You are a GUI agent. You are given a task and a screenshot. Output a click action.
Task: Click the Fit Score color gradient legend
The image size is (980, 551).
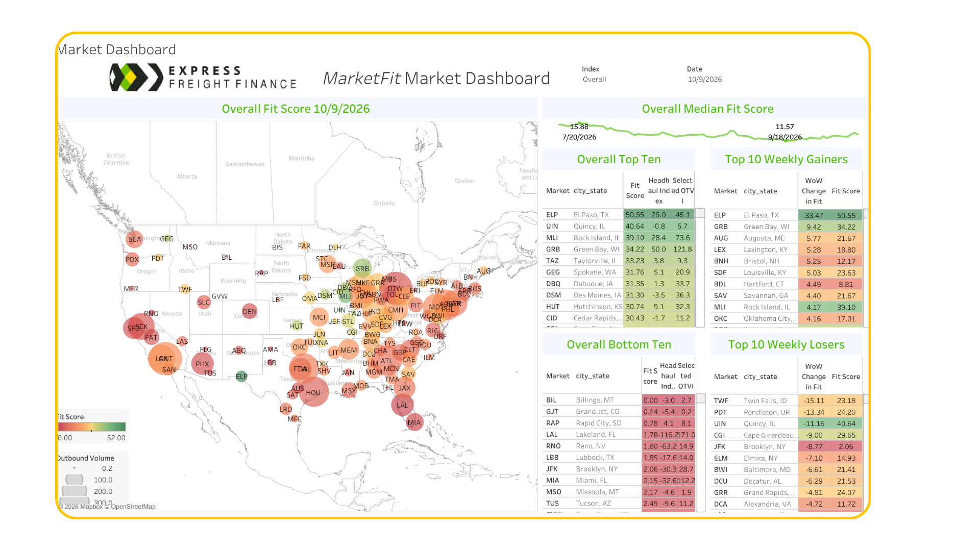92,427
